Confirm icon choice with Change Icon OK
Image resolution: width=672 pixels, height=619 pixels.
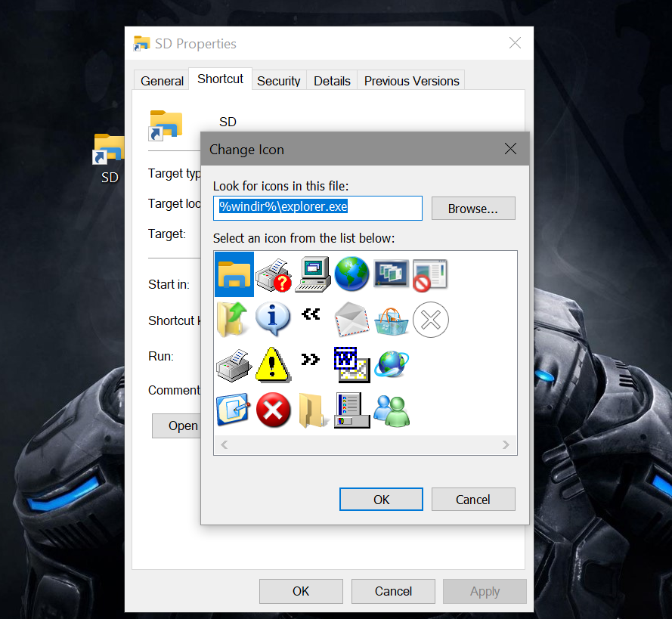coord(381,500)
